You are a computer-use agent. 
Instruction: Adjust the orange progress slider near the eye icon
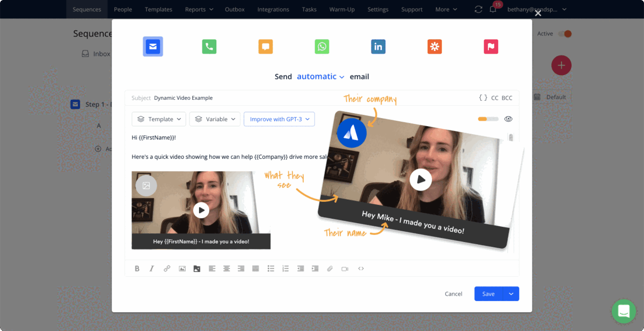tap(487, 119)
